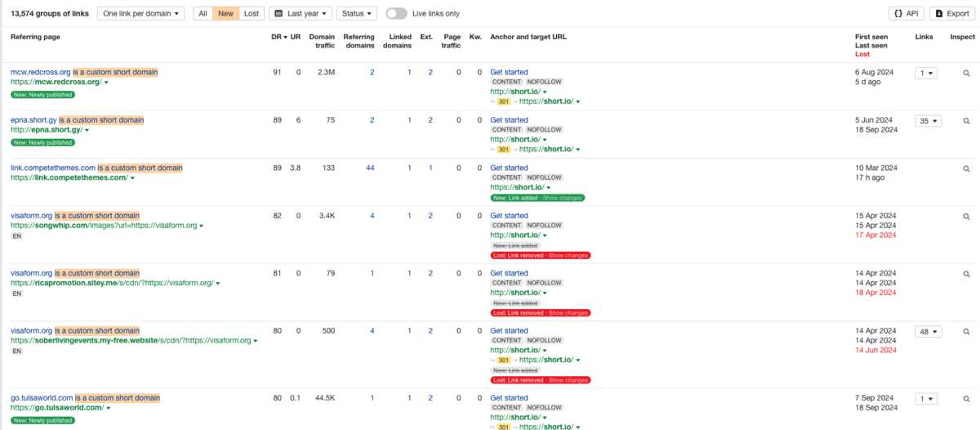
Task: Click the API button
Action: (906, 14)
